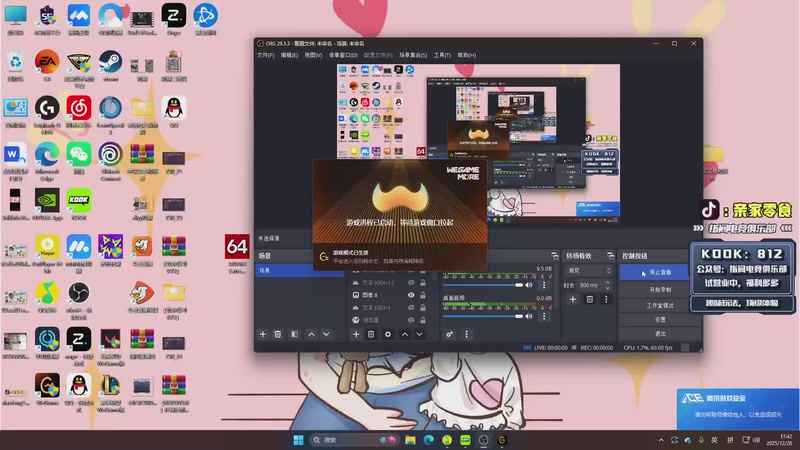The height and width of the screenshot is (450, 800).
Task: Toggle lock on 浏览器 source
Action: [x=422, y=320]
